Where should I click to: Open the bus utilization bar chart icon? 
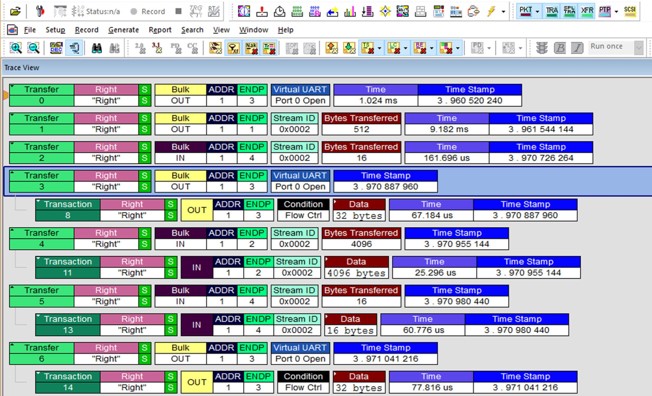pyautogui.click(x=350, y=11)
